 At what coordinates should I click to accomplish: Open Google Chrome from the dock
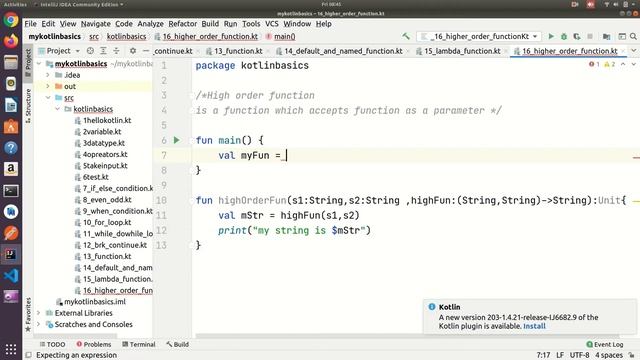[x=11, y=20]
